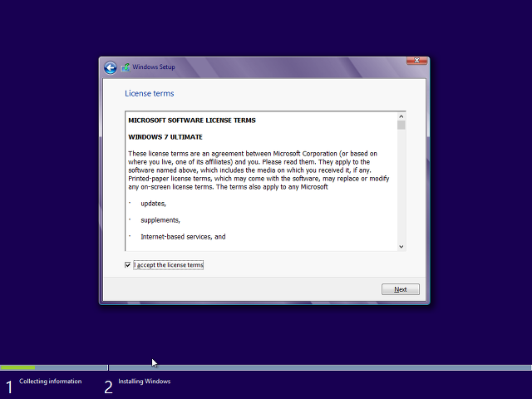This screenshot has height=399, width=532.
Task: Close the Windows Setup dialog
Action: click(416, 61)
